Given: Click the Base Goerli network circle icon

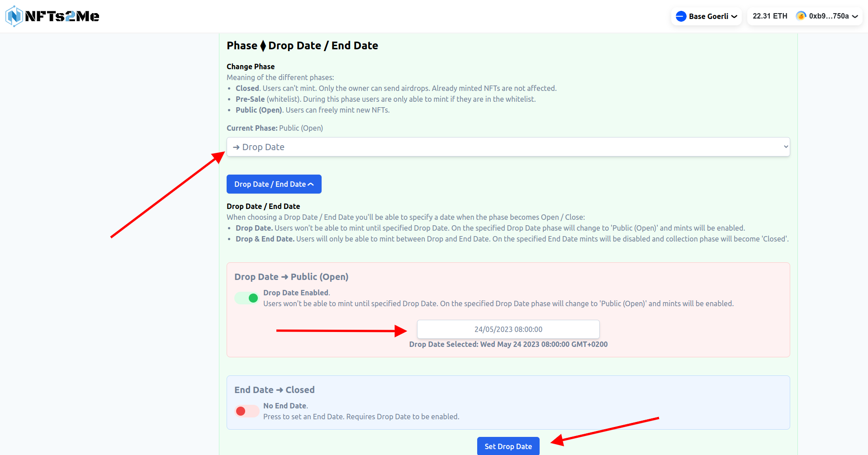Looking at the screenshot, I should coord(681,16).
